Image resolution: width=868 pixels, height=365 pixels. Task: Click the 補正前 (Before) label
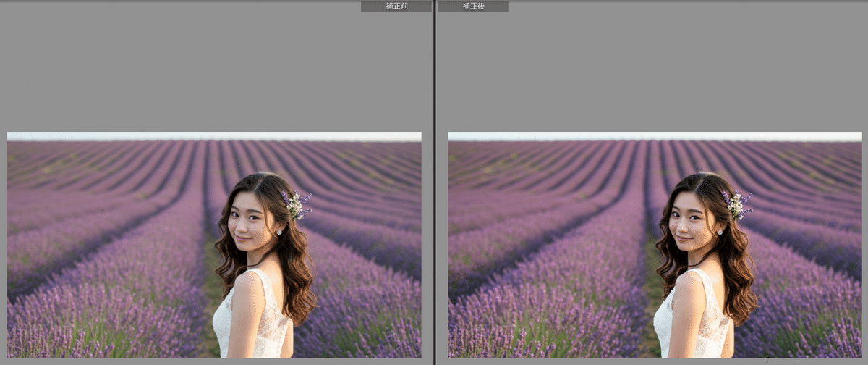click(396, 6)
